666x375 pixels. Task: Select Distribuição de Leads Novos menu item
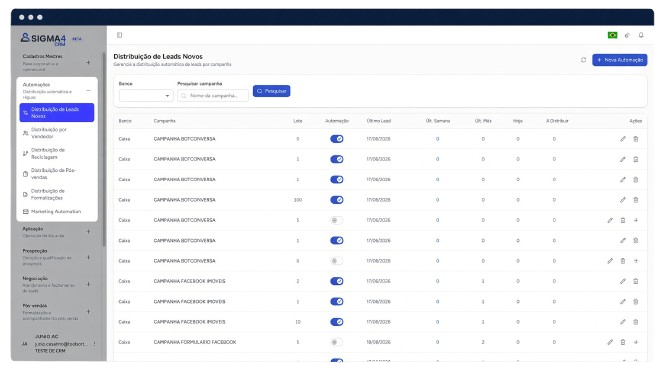click(x=57, y=113)
